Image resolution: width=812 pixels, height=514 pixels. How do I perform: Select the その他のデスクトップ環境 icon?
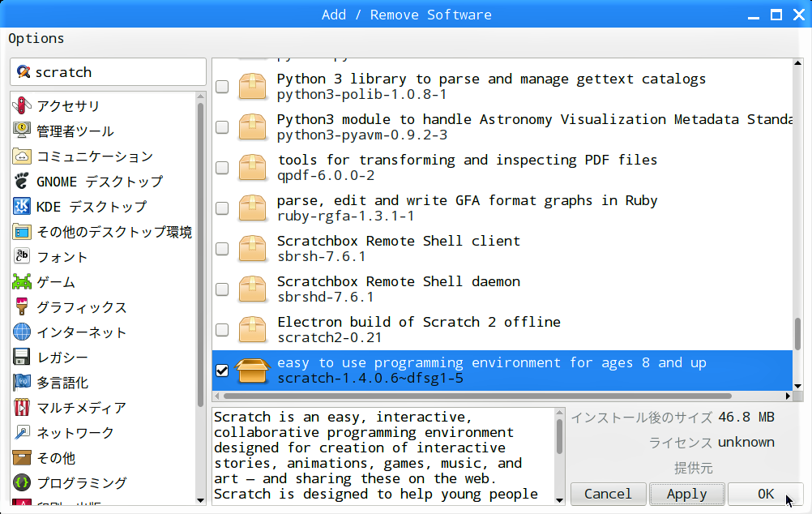[22, 231]
